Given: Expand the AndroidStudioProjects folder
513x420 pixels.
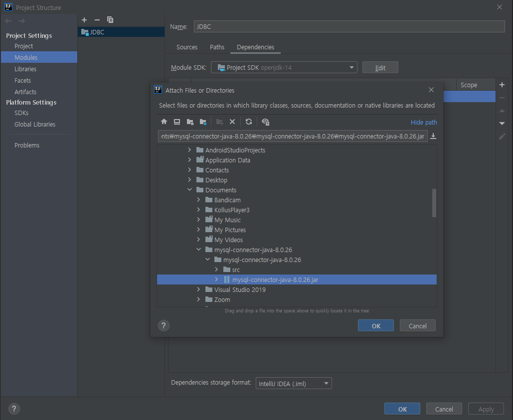Looking at the screenshot, I should click(189, 150).
